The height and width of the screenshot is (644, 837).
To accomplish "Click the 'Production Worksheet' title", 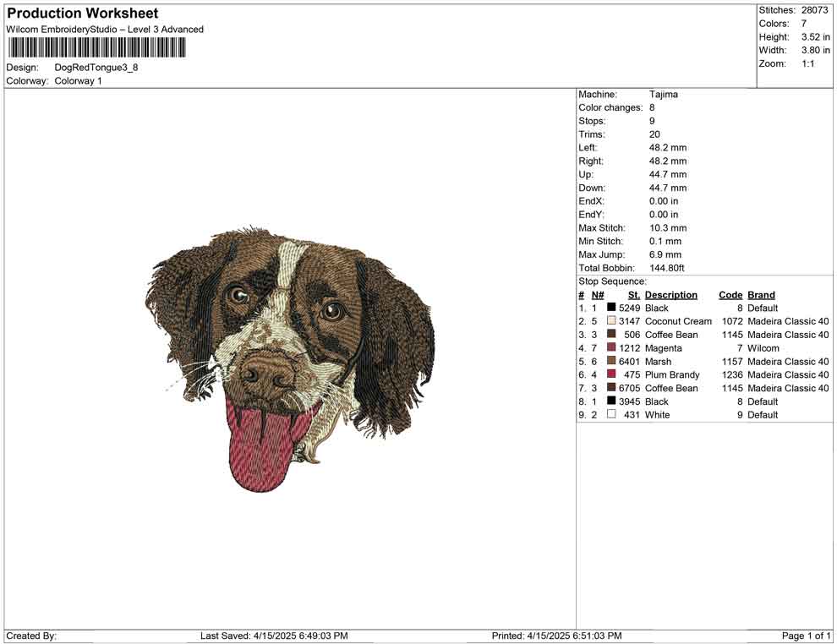I will click(x=83, y=14).
